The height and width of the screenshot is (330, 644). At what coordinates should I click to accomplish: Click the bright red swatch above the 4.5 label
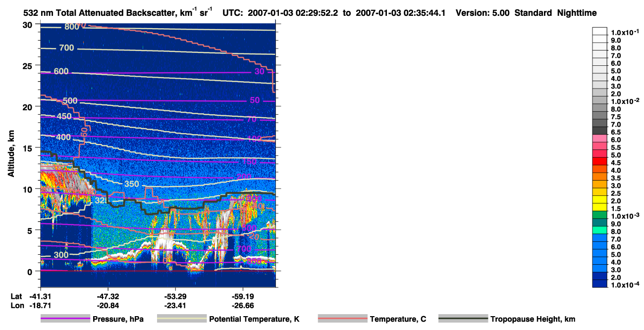click(599, 160)
